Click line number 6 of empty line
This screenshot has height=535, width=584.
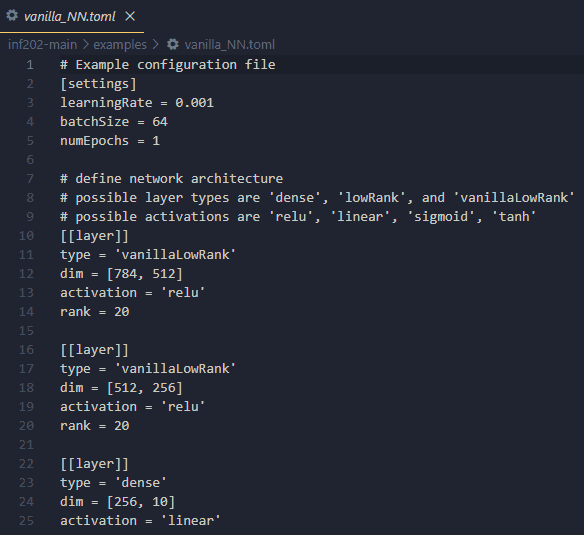(30, 160)
